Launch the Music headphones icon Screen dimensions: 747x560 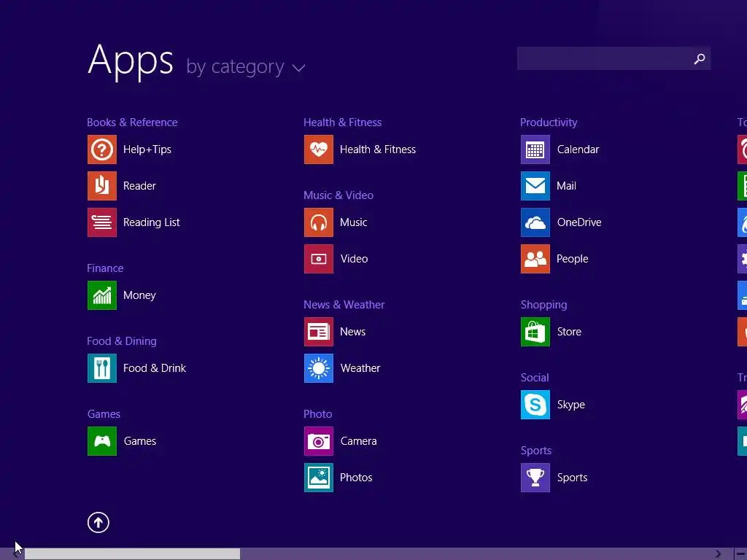click(x=319, y=222)
